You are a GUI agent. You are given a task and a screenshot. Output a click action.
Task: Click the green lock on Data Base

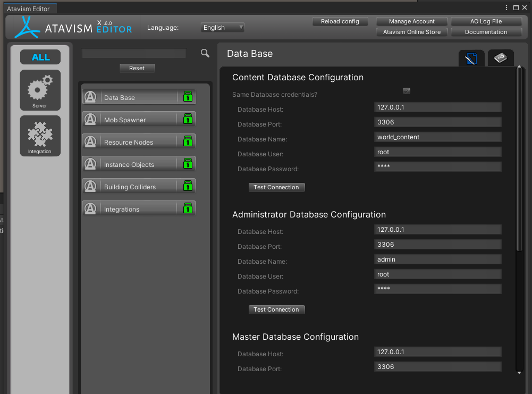click(x=187, y=97)
